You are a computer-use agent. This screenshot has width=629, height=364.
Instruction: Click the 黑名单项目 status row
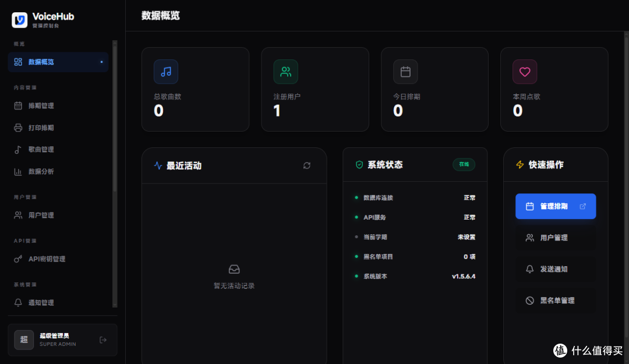(x=415, y=256)
